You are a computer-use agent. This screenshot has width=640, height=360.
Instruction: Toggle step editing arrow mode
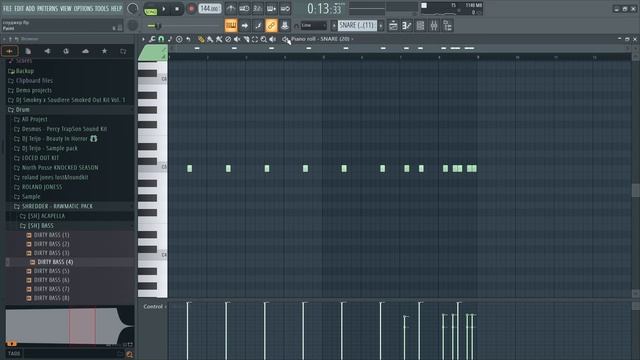pos(244,26)
